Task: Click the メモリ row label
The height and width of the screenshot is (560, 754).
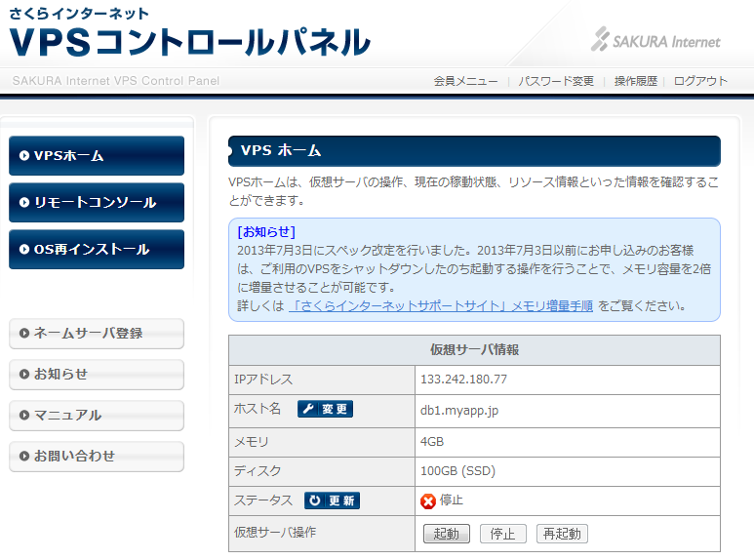Action: 251,442
